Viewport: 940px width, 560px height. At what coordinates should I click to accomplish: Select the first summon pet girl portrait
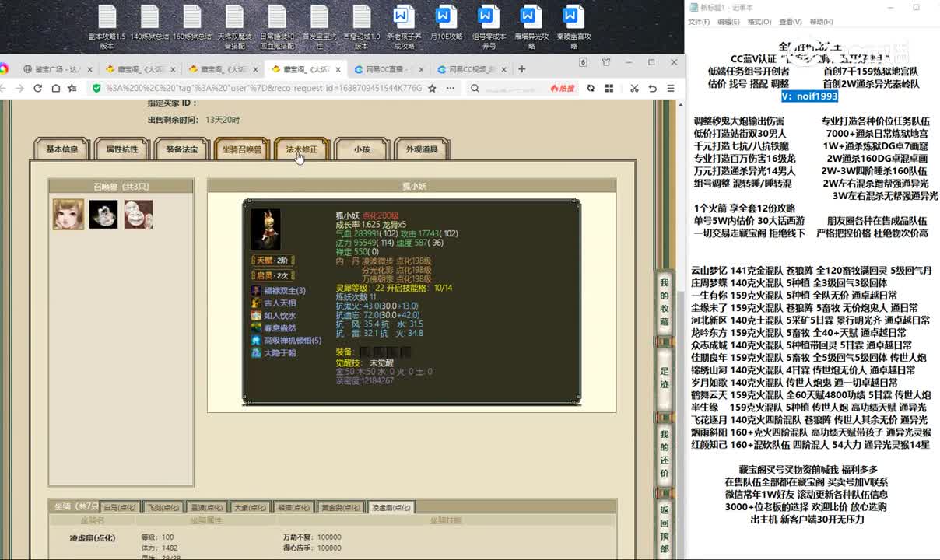[x=68, y=214]
